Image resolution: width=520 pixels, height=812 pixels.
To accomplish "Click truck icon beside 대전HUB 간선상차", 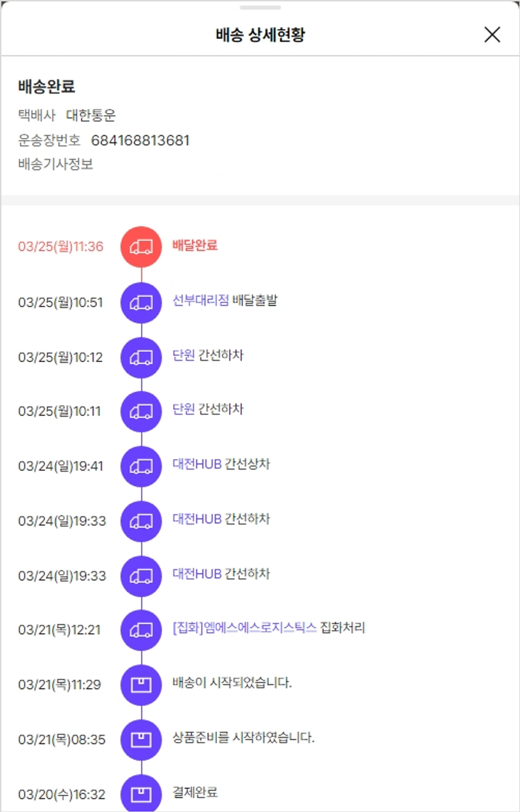I will pos(141,466).
